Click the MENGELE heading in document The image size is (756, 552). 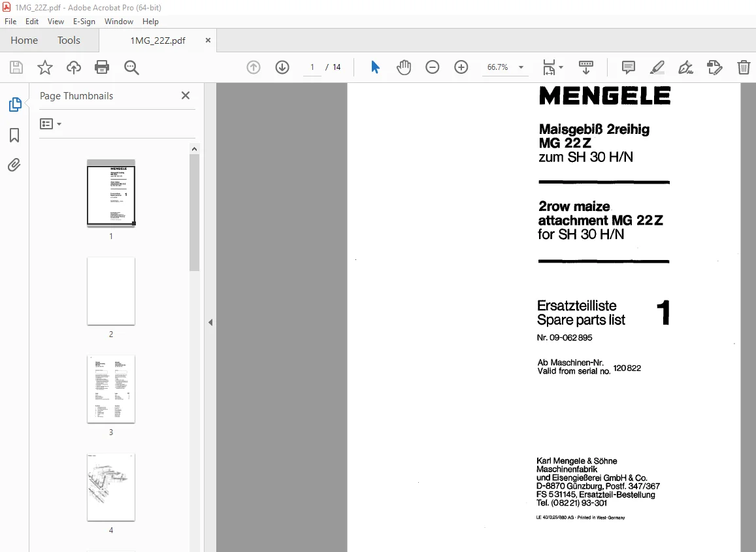(605, 95)
